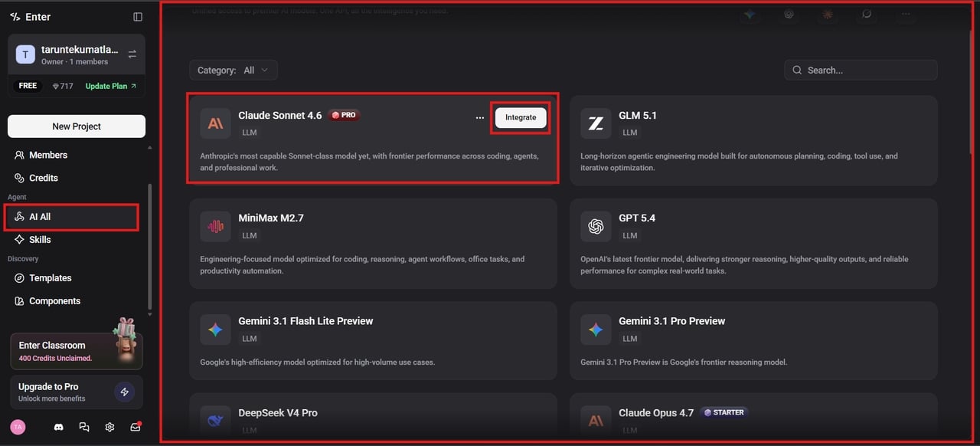
Task: Click the magnifier icon in the search box
Action: [798, 70]
